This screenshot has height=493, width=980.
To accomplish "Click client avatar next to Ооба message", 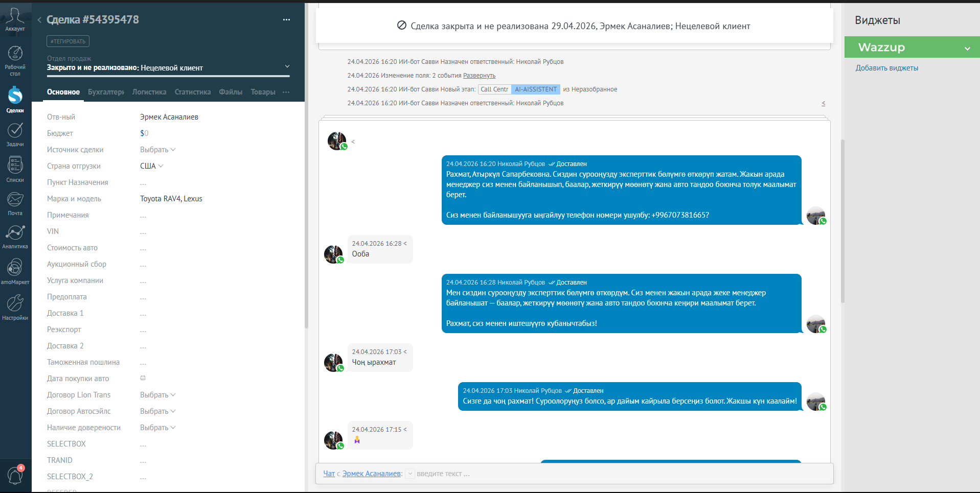I will [x=334, y=254].
